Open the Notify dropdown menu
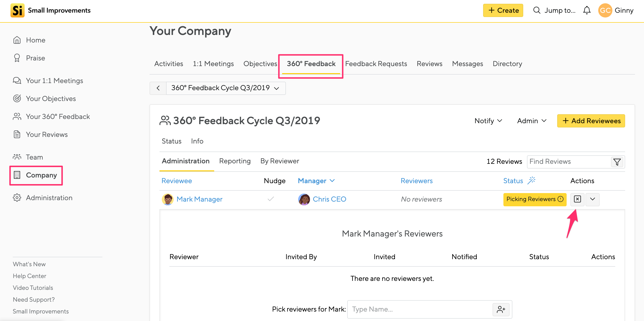 [488, 121]
